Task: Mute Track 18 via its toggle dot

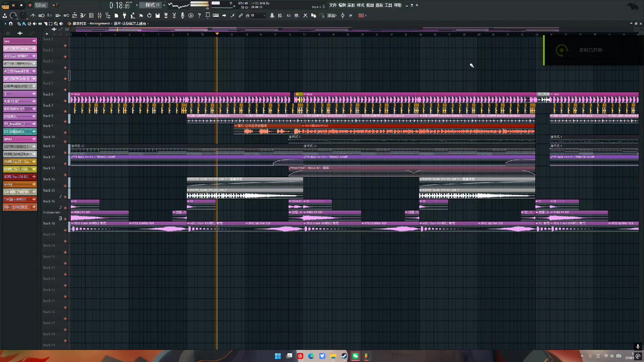Action: click(65, 230)
